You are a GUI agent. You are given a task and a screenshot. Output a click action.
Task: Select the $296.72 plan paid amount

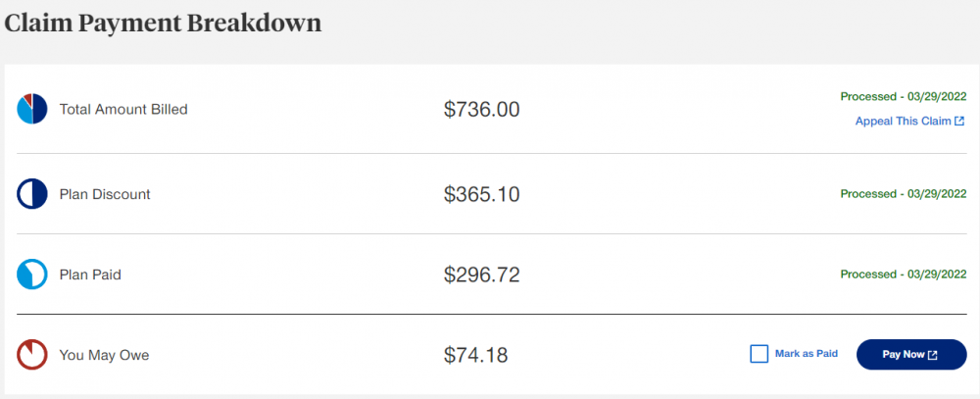click(481, 274)
